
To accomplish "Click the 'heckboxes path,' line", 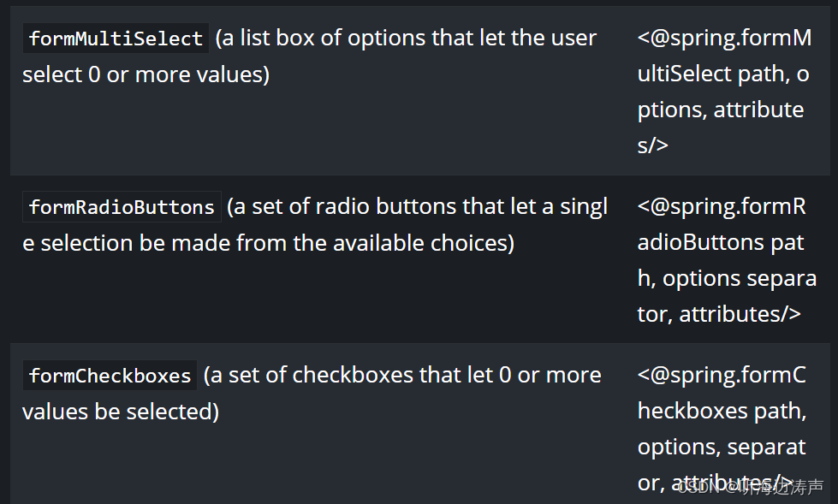I will [x=722, y=411].
